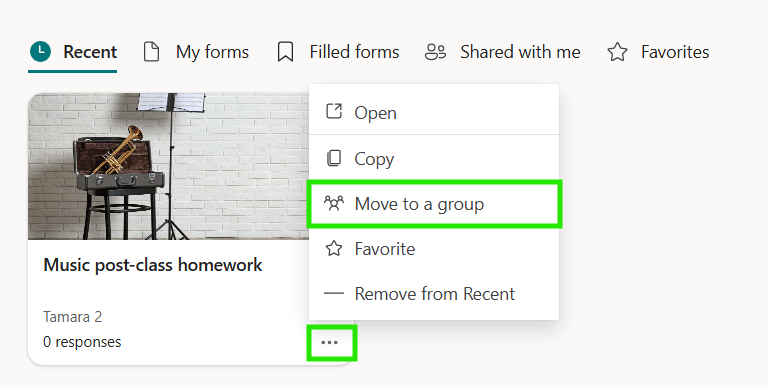Click the My forms document icon
Screen dimensions: 768x387
(151, 52)
